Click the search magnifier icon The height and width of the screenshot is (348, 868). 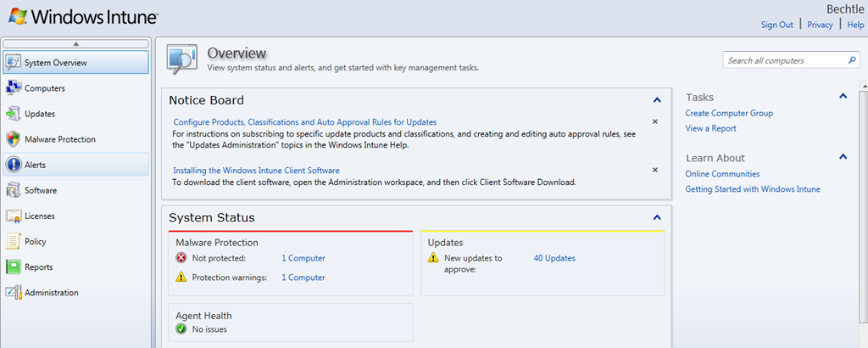click(853, 60)
